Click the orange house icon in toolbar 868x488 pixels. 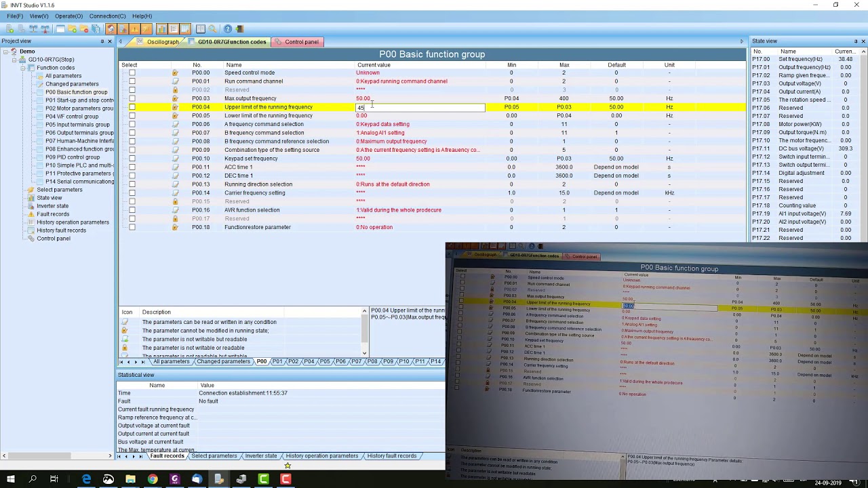tap(111, 28)
